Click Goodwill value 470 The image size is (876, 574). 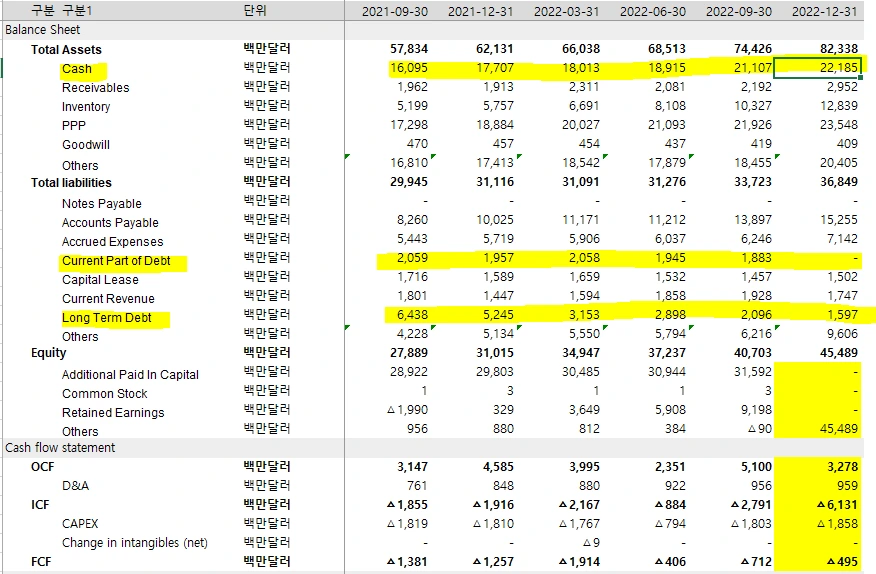[417, 144]
